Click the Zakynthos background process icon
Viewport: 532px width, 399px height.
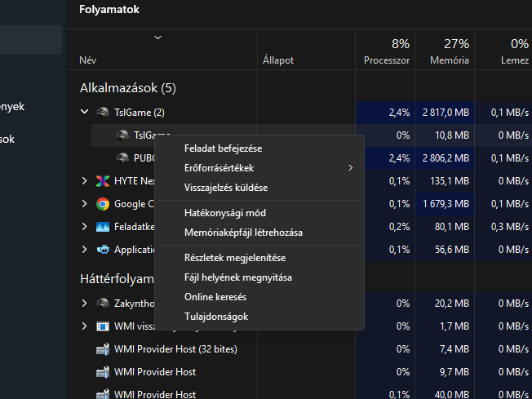103,304
